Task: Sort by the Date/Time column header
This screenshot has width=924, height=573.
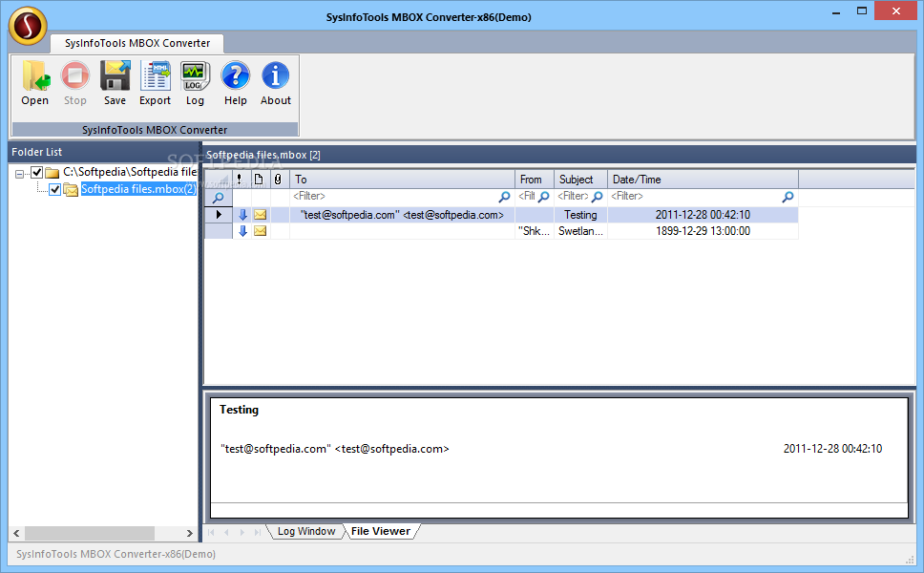Action: (703, 180)
